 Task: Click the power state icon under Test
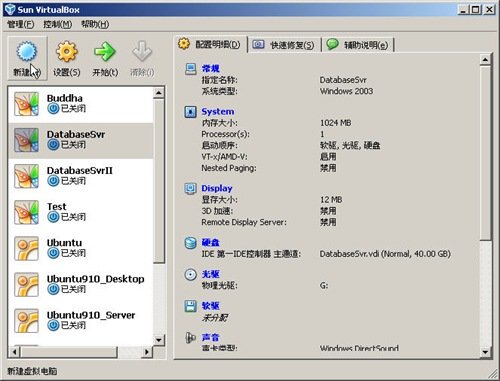[x=53, y=217]
